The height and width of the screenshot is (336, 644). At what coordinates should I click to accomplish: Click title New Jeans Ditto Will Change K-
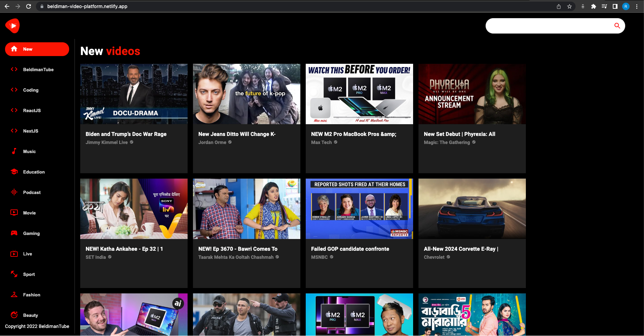pos(237,134)
